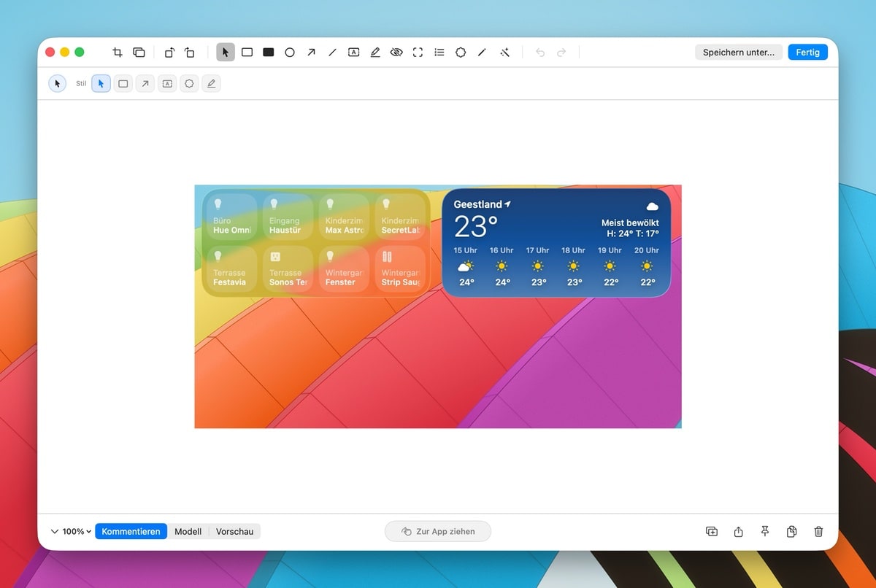Click the Geestland location text in weather widget
Image resolution: width=876 pixels, height=588 pixels.
click(x=478, y=204)
